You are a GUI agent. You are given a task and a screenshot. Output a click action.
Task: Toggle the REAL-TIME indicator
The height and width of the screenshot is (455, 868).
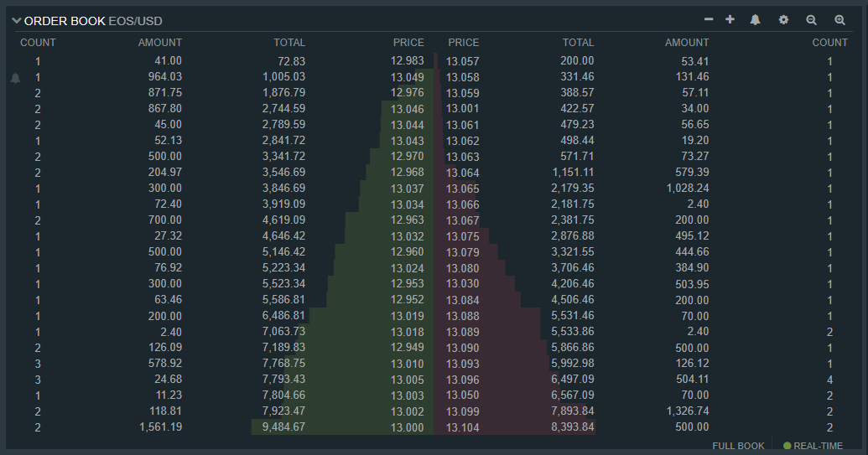(813, 446)
